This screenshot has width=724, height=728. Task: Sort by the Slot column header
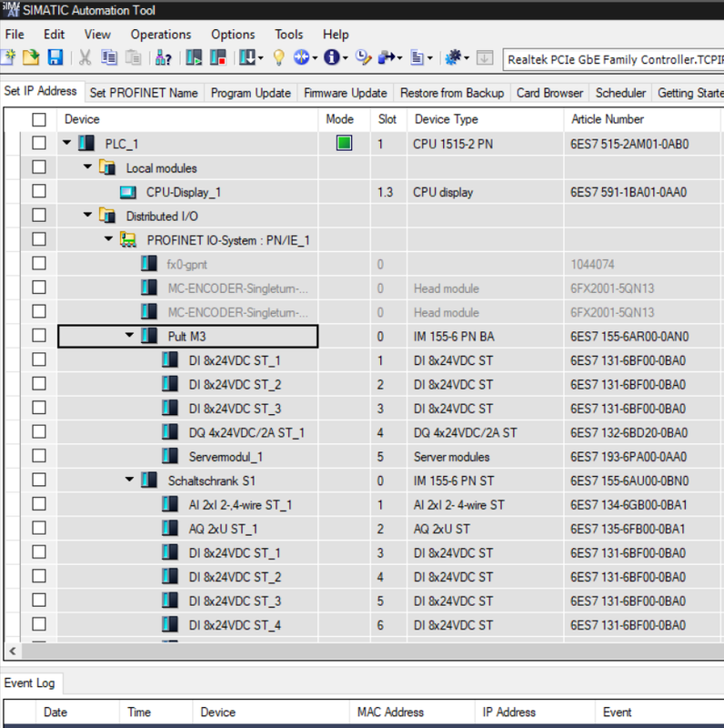pos(388,119)
